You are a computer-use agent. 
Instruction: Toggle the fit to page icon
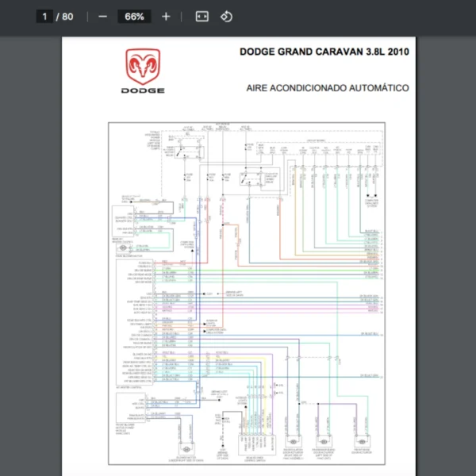[x=202, y=17]
